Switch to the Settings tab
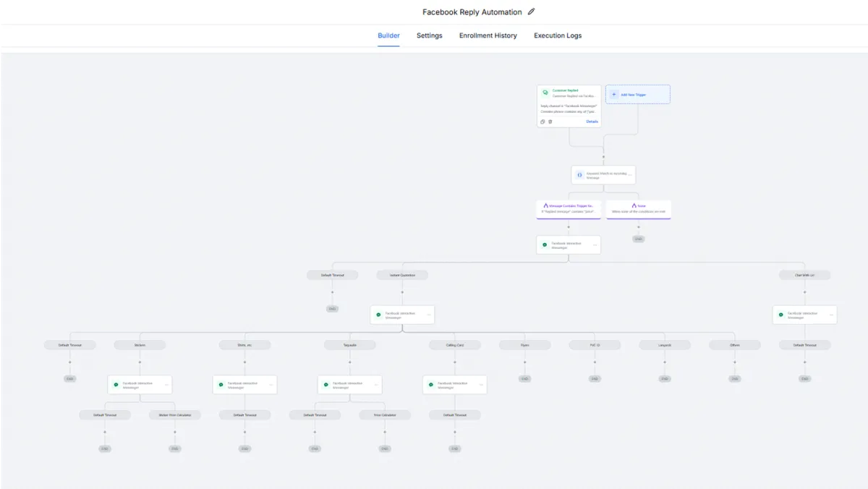868x489 pixels. pos(429,35)
